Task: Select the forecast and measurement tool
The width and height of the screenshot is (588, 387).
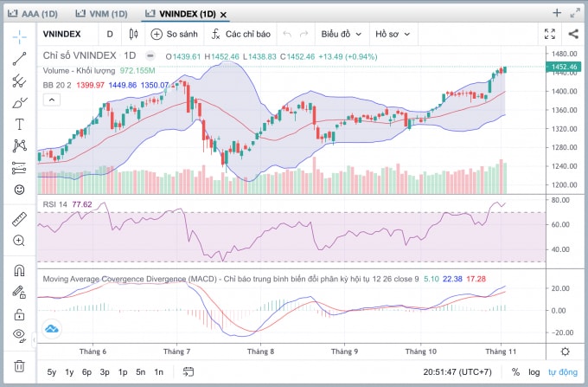Action: 20,168
